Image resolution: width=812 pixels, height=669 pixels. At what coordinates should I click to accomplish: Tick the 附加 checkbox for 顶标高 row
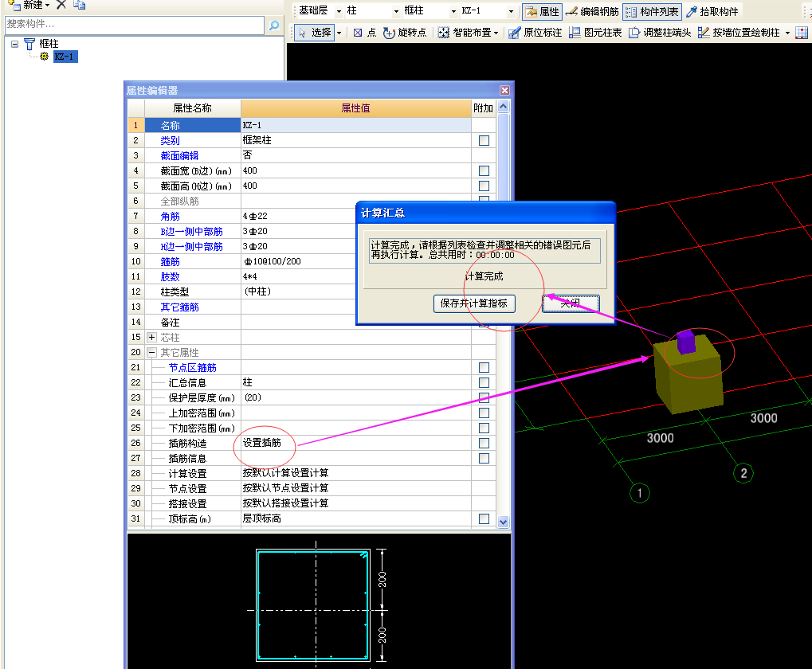tap(484, 519)
